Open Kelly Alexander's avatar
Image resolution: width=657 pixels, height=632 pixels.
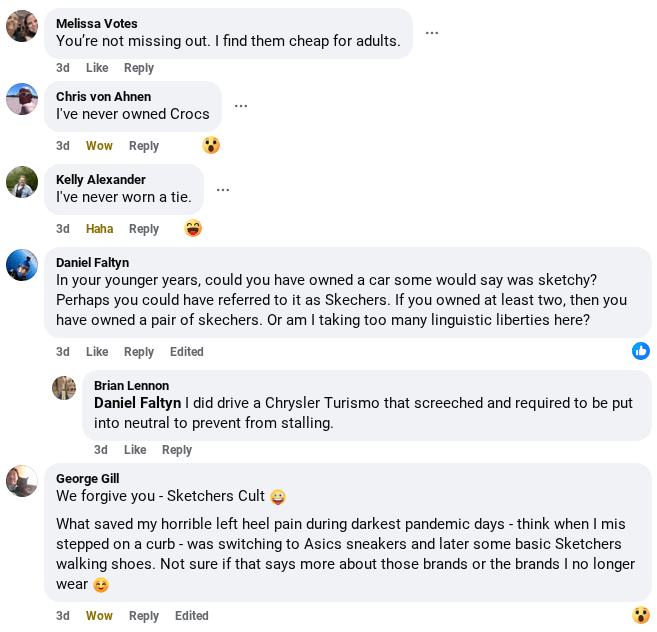pyautogui.click(x=22, y=182)
